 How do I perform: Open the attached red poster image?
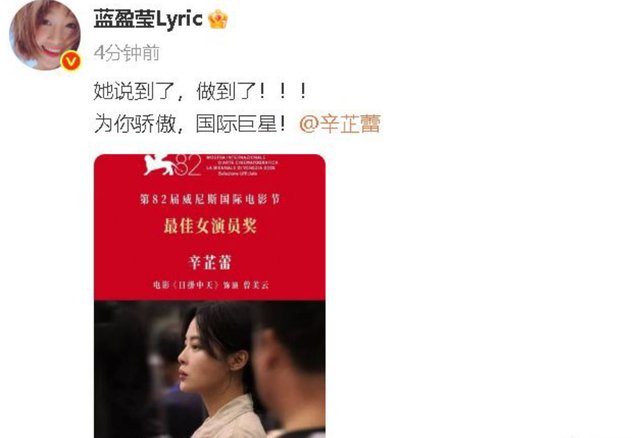click(x=210, y=296)
